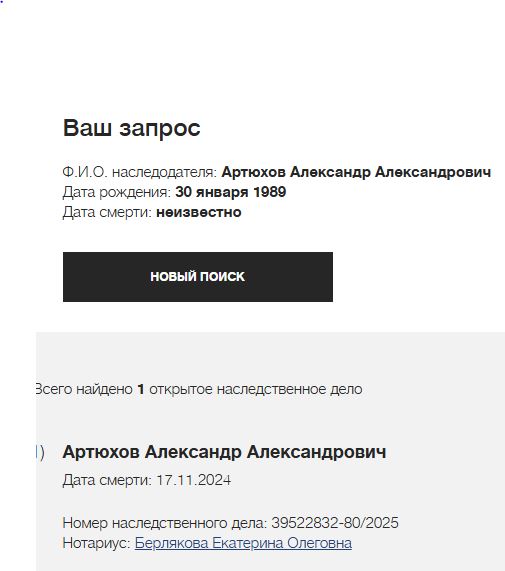Screen dimensions: 505x571
Task: Click открытое наследственное дело phrase
Action: (256, 389)
